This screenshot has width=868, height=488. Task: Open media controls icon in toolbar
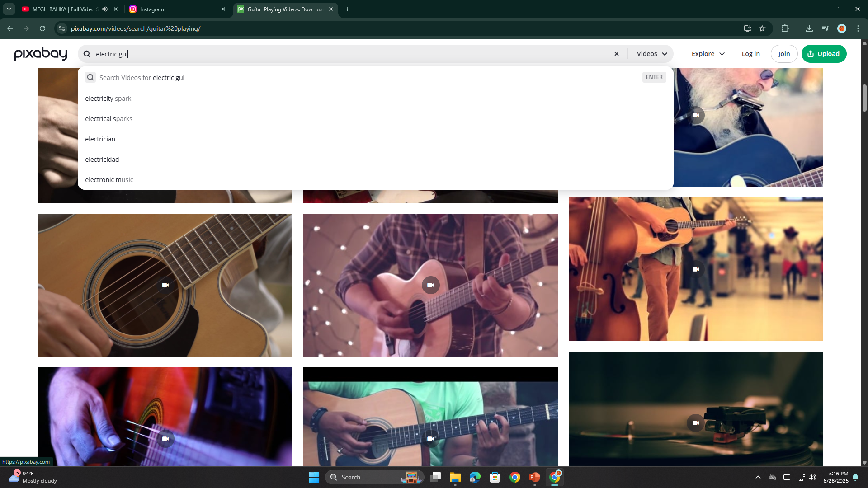point(826,28)
